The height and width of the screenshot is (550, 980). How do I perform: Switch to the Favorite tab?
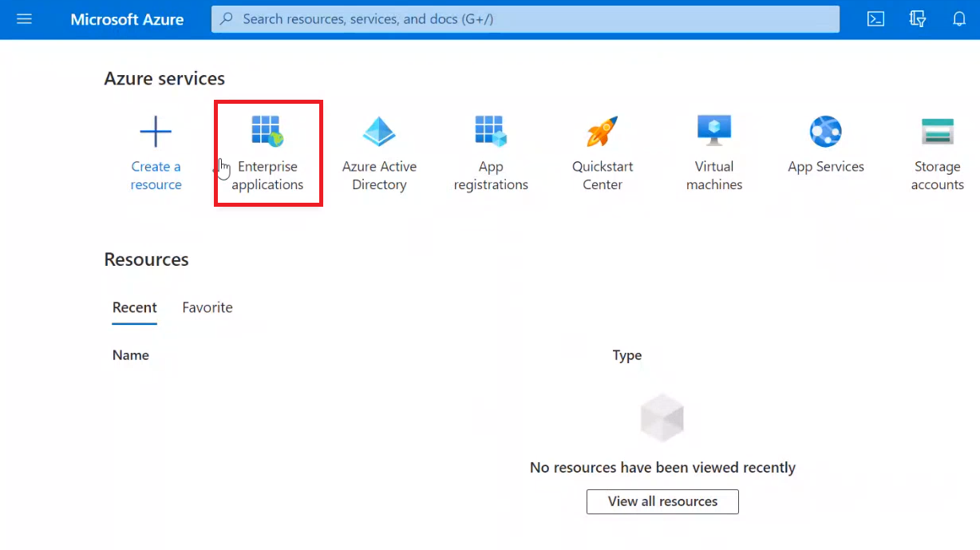coord(207,307)
